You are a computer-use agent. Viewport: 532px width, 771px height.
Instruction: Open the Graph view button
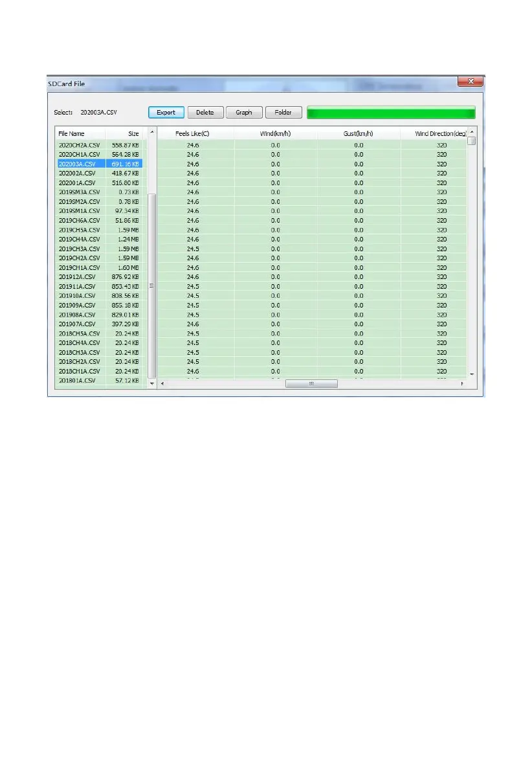[244, 112]
